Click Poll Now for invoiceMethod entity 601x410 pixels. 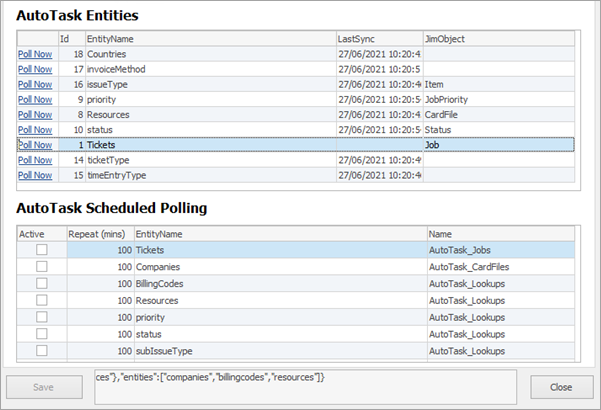pyautogui.click(x=35, y=69)
